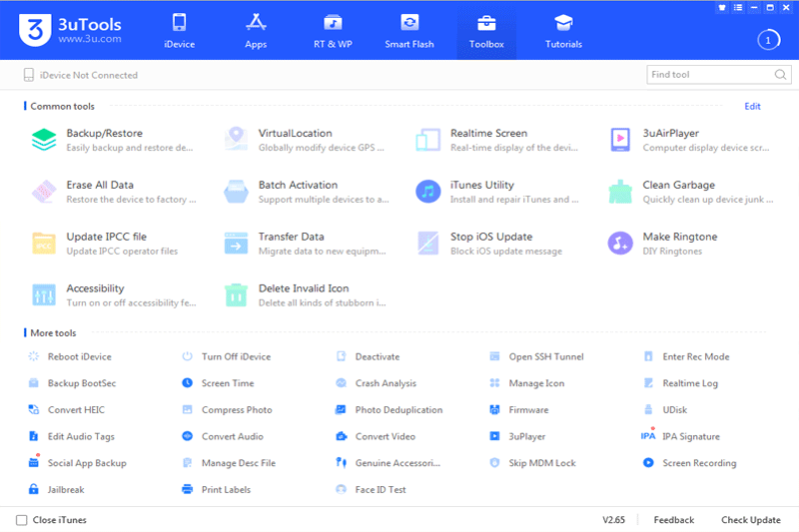
Task: Click the Delete Invalid Icon trash icon
Action: coord(236,295)
